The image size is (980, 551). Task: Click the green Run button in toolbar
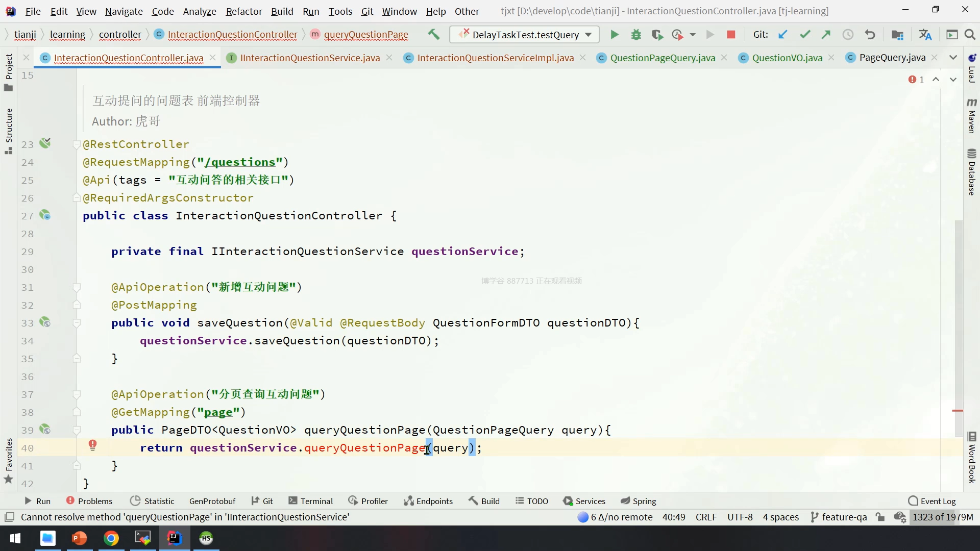615,35
